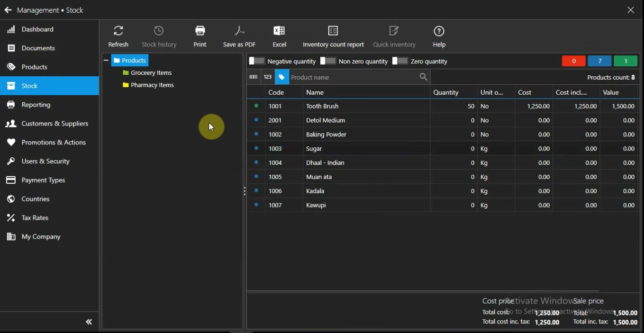The height and width of the screenshot is (333, 644).
Task: Open Reporting section
Action: coord(50,105)
